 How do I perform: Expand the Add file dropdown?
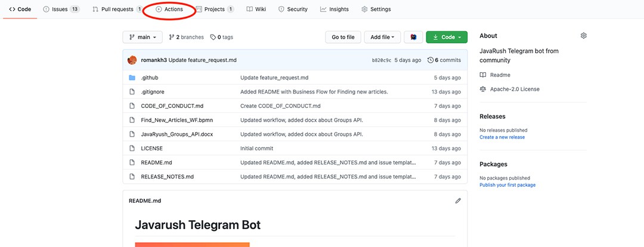click(x=382, y=37)
